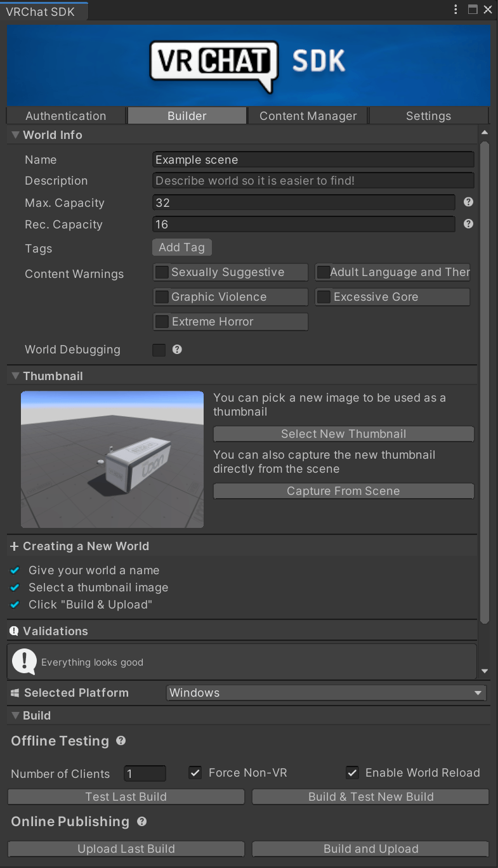Screen dimensions: 498x868
Task: Click the Build and Upload button
Action: tap(370, 848)
